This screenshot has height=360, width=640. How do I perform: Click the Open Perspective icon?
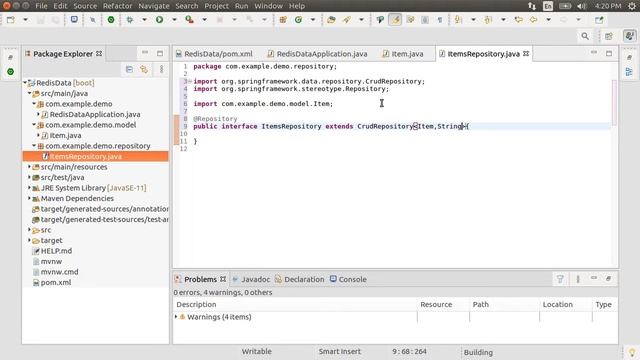click(x=609, y=36)
